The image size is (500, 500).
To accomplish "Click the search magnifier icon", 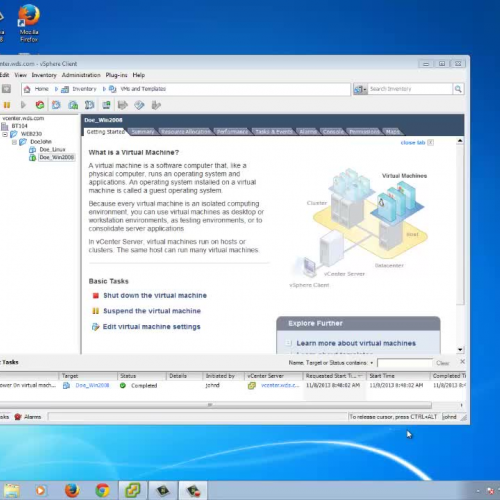I will tap(458, 89).
